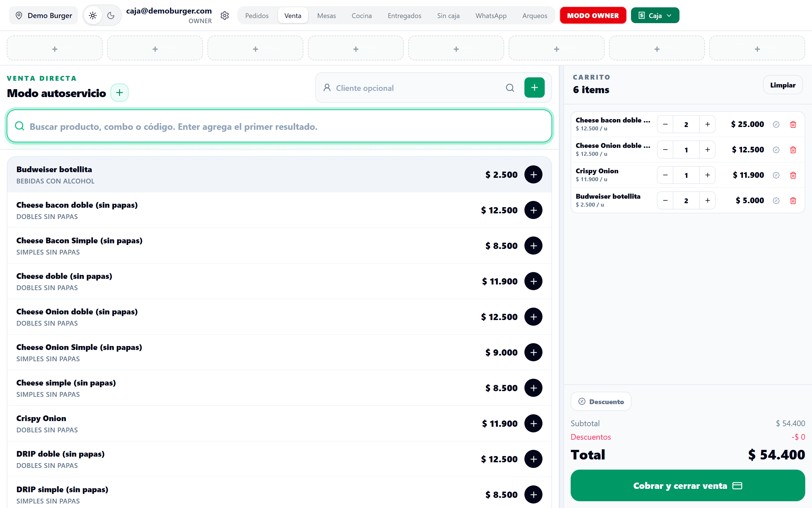The width and height of the screenshot is (812, 508).
Task: Decrease Cheese bacon doble quantity in cart
Action: [665, 124]
